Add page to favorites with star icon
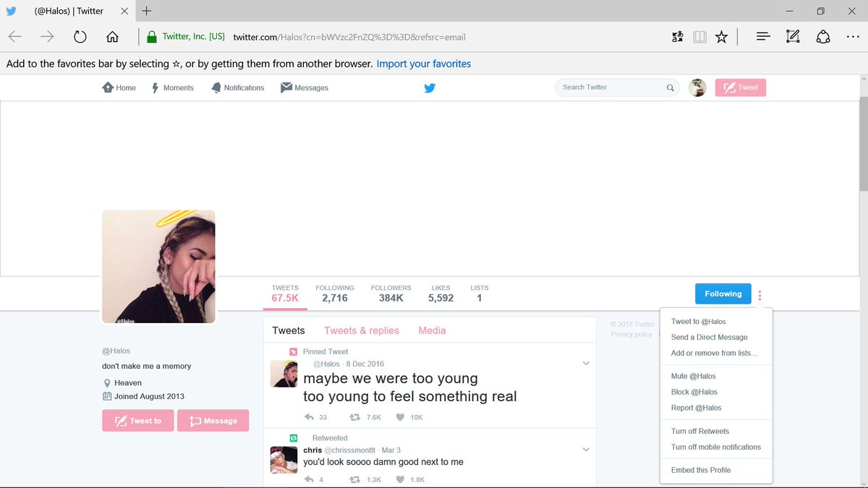Viewport: 868px width, 488px height. click(x=721, y=37)
